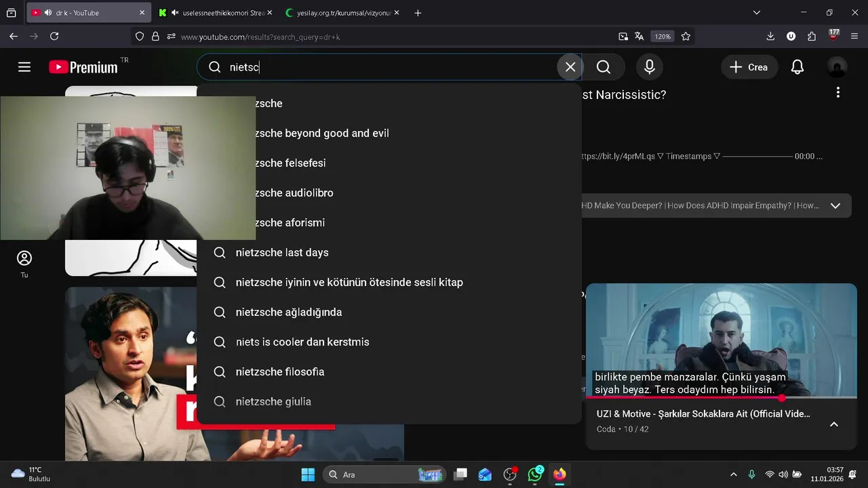Open the taskbar volume control
The width and height of the screenshot is (868, 488).
pyautogui.click(x=783, y=474)
